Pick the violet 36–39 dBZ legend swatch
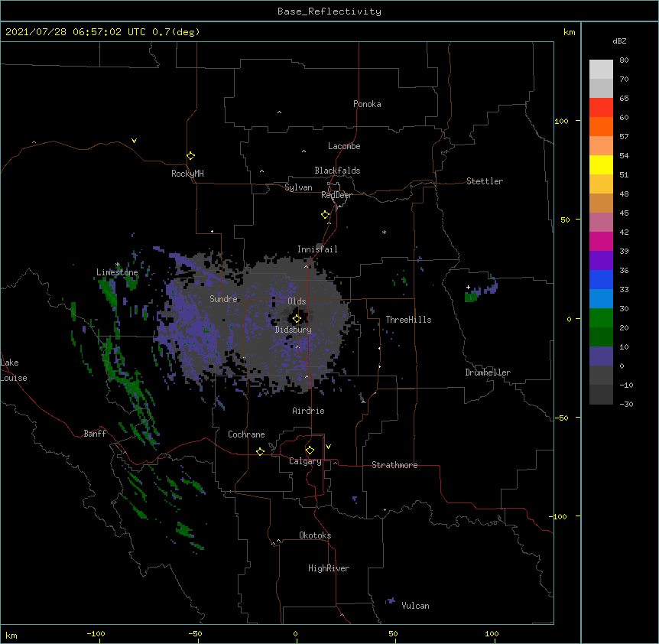659x644 pixels. pyautogui.click(x=601, y=261)
